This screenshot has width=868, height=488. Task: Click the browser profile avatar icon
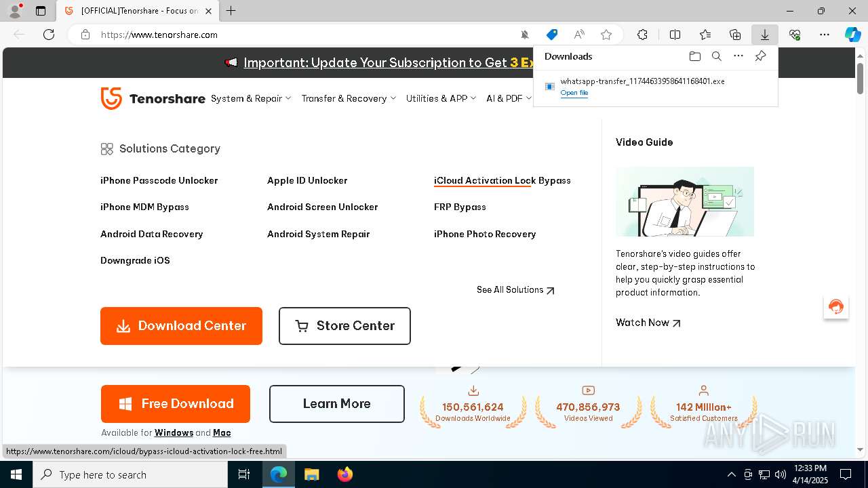tap(14, 10)
